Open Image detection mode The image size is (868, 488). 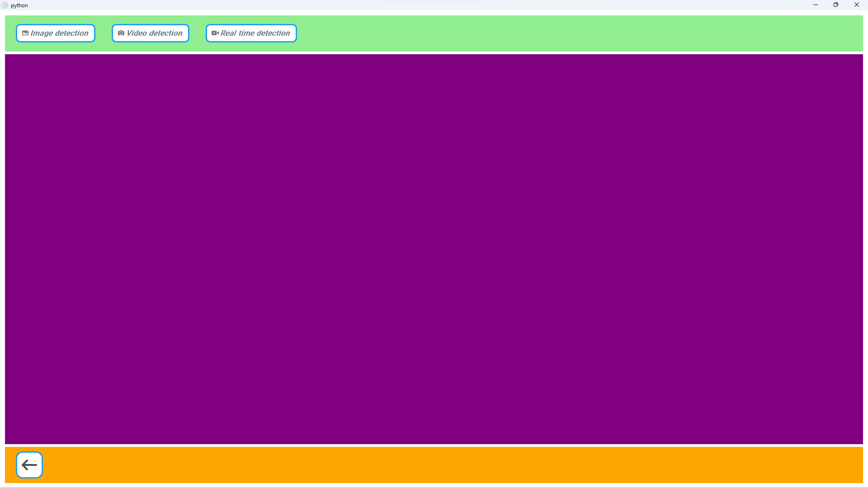pos(55,33)
